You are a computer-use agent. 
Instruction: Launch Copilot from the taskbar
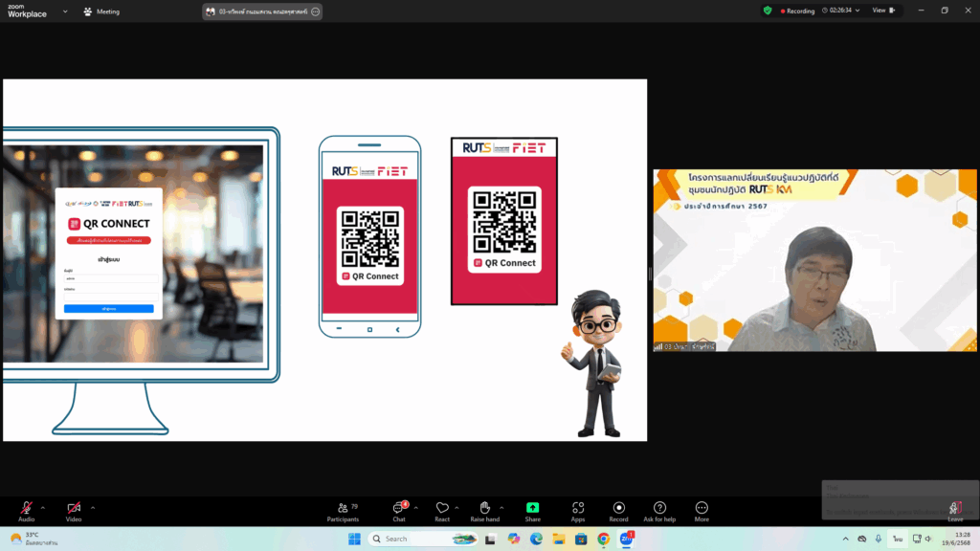[514, 539]
